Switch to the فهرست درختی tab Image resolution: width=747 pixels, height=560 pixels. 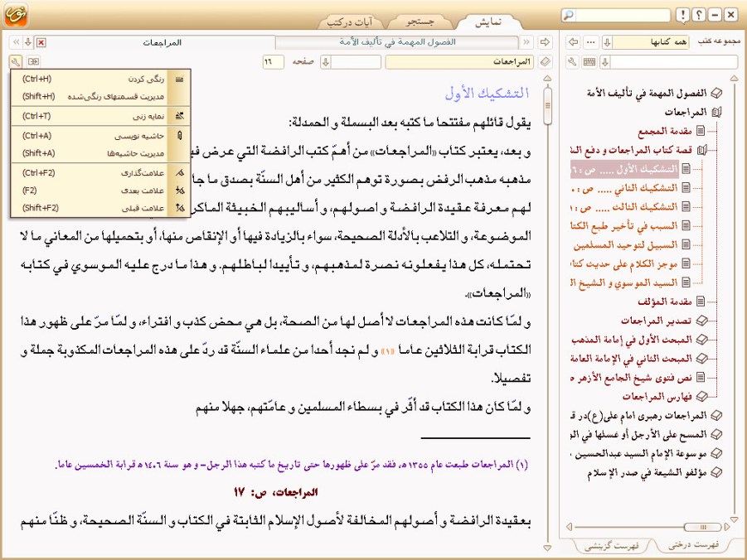(x=693, y=545)
